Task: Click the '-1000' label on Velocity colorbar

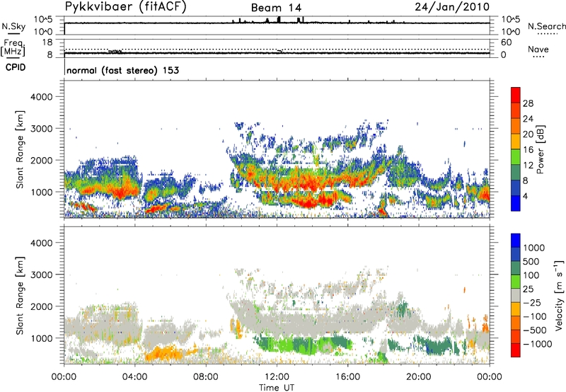Action: 538,344
